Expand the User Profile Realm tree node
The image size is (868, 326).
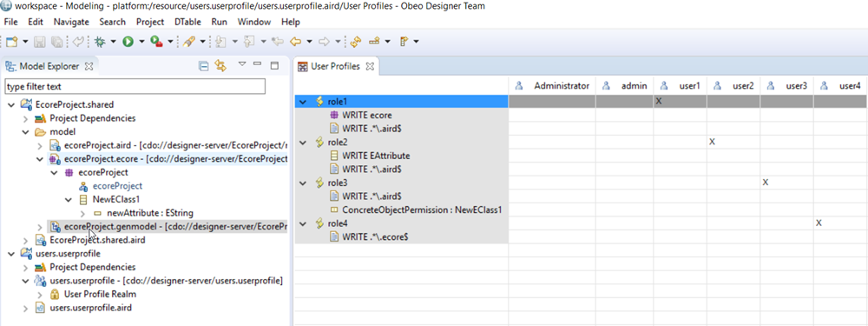[40, 294]
